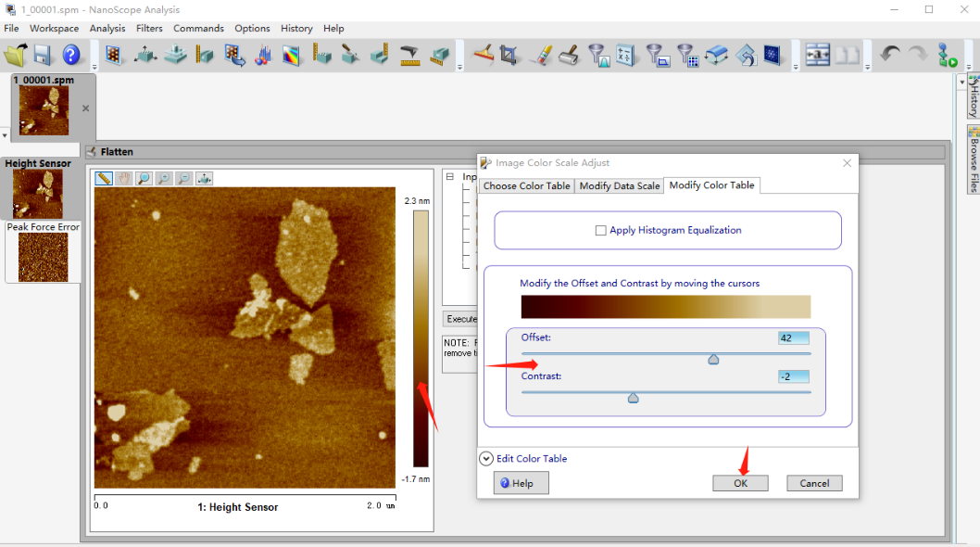Image resolution: width=980 pixels, height=547 pixels.
Task: Click the Offset slider handle
Action: point(713,359)
